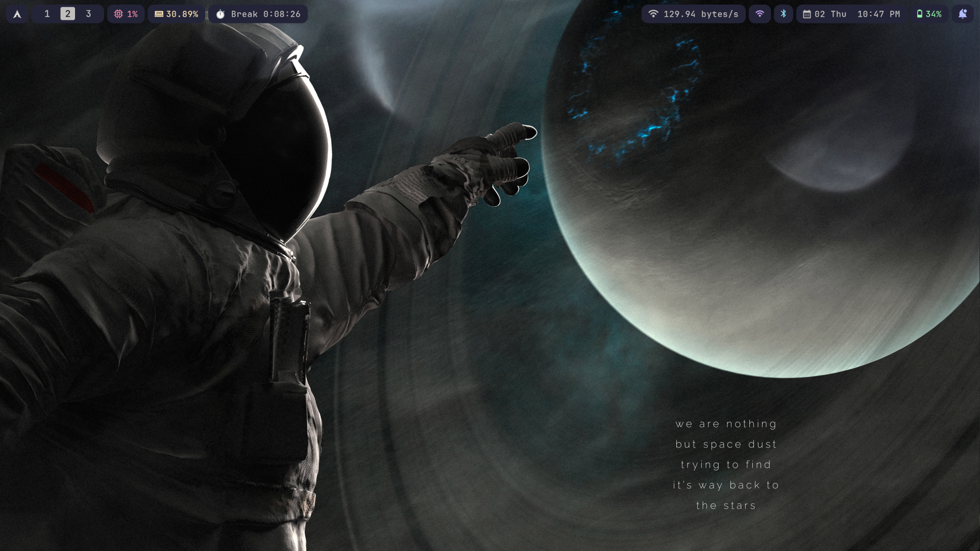Open the purple Wi-Fi status icon
The height and width of the screenshot is (551, 980).
point(759,14)
